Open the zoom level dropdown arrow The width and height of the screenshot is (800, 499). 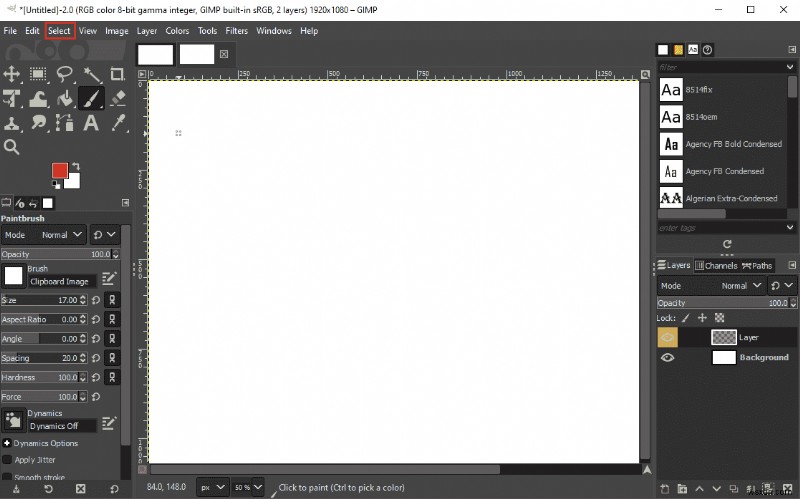coord(258,487)
